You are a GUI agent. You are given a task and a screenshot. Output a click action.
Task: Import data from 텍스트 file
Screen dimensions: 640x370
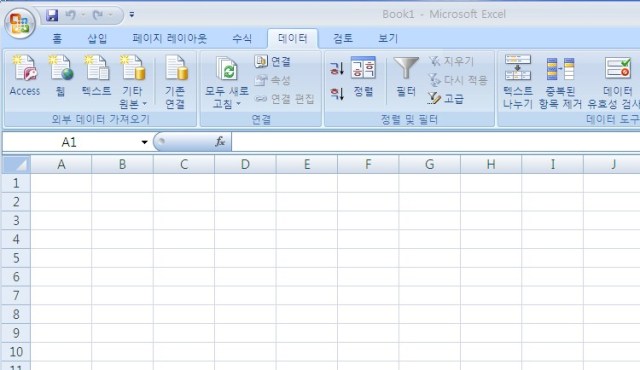pos(96,76)
